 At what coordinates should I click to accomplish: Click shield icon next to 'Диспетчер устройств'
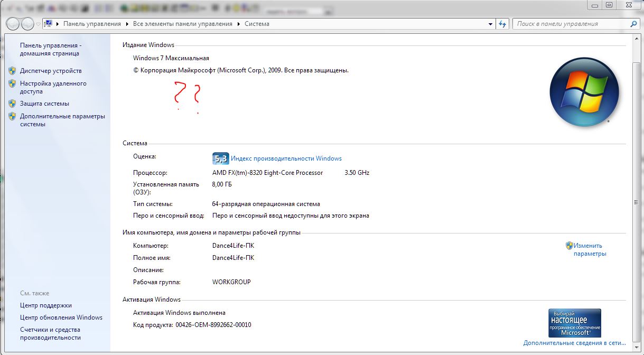(12, 70)
